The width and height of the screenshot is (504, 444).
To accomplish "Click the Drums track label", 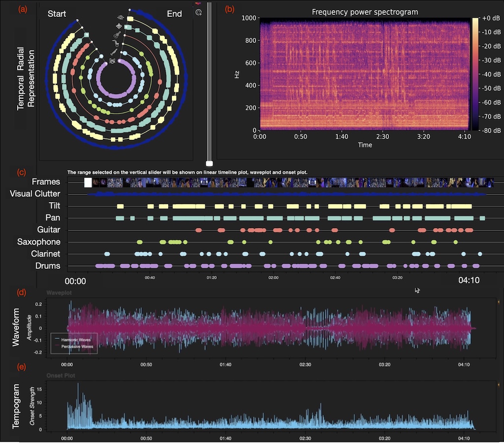I will point(48,266).
